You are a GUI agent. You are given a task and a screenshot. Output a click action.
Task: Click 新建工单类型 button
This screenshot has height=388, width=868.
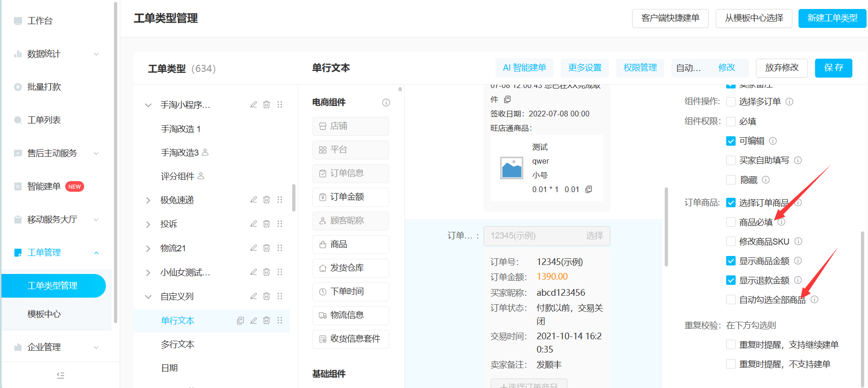[832, 18]
